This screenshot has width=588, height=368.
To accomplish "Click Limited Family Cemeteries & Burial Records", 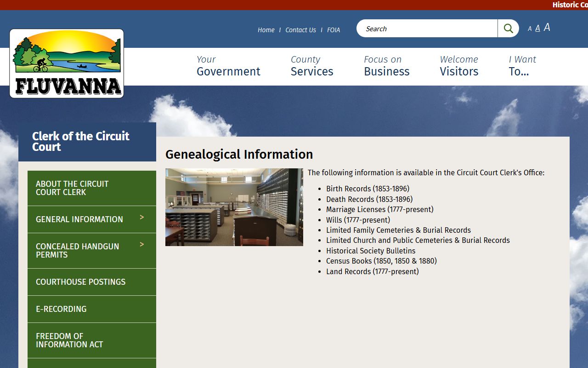I will coord(399,230).
